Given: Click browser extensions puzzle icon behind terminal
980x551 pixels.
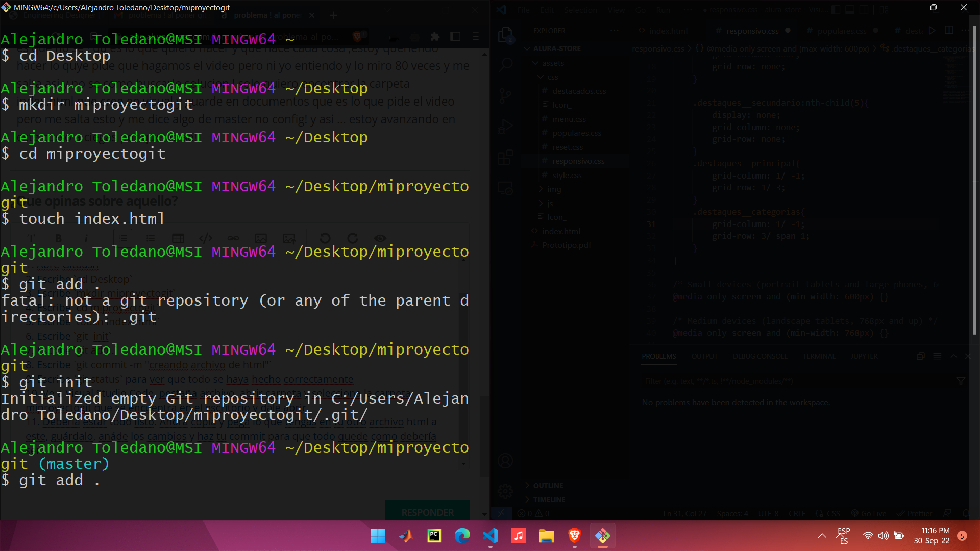Looking at the screenshot, I should tap(435, 36).
